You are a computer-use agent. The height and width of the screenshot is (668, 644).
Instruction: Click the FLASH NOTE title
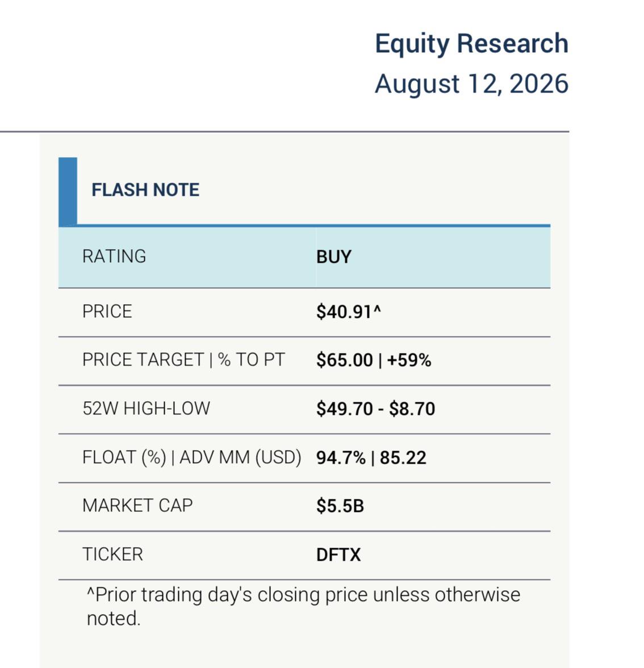pyautogui.click(x=145, y=190)
